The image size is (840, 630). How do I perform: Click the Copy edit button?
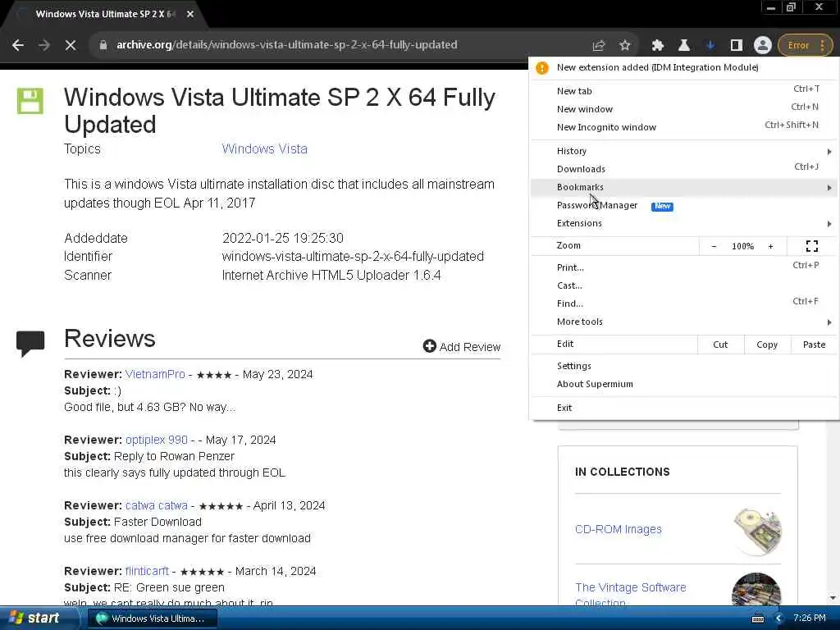(767, 345)
